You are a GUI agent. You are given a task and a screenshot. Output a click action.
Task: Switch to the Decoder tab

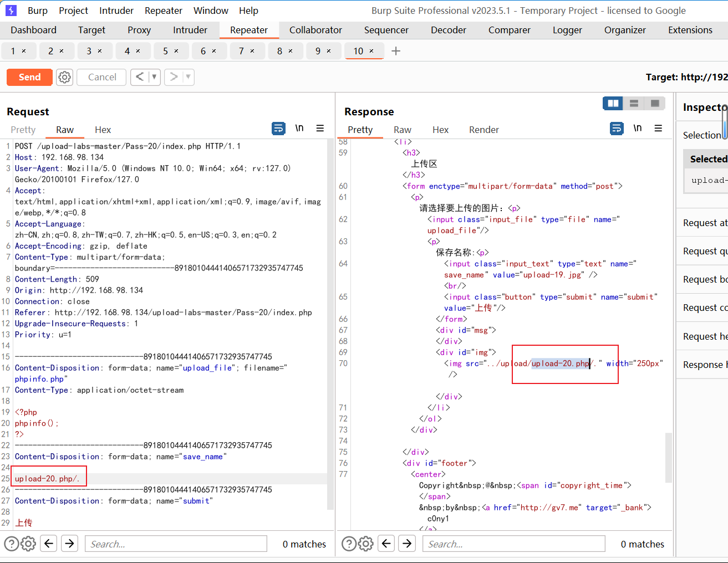click(449, 30)
